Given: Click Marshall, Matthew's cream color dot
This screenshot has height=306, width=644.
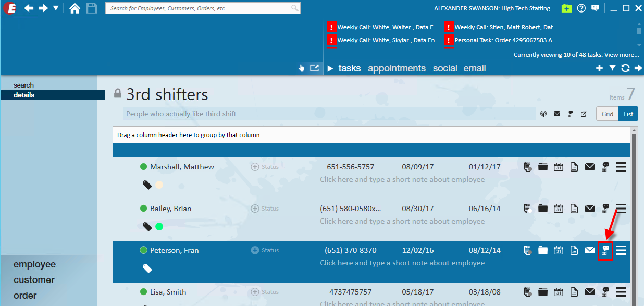Looking at the screenshot, I should (x=159, y=185).
